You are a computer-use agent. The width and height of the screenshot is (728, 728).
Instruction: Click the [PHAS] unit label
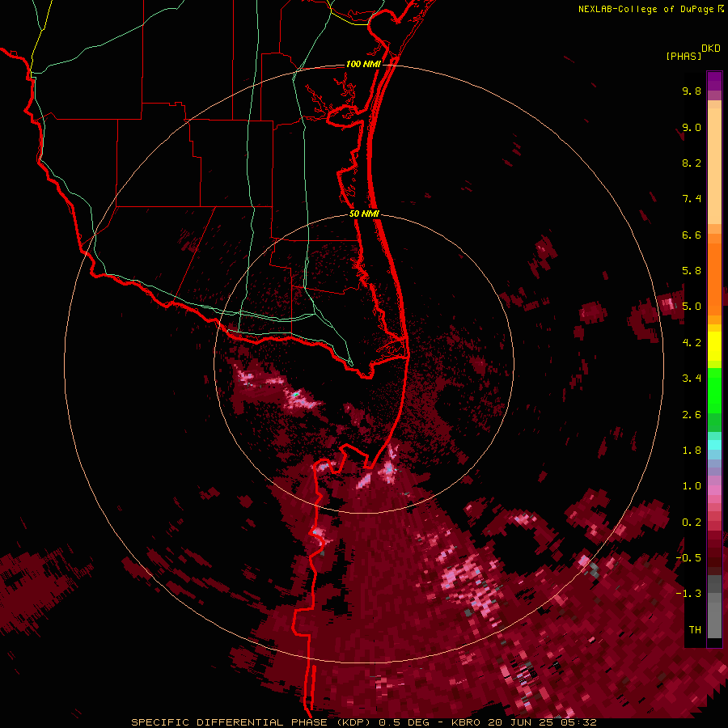coord(684,56)
